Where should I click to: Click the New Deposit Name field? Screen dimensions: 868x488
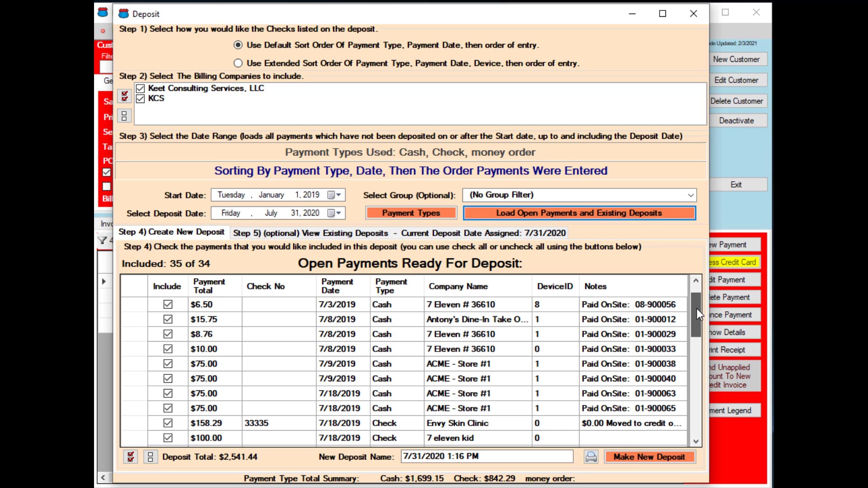click(487, 456)
